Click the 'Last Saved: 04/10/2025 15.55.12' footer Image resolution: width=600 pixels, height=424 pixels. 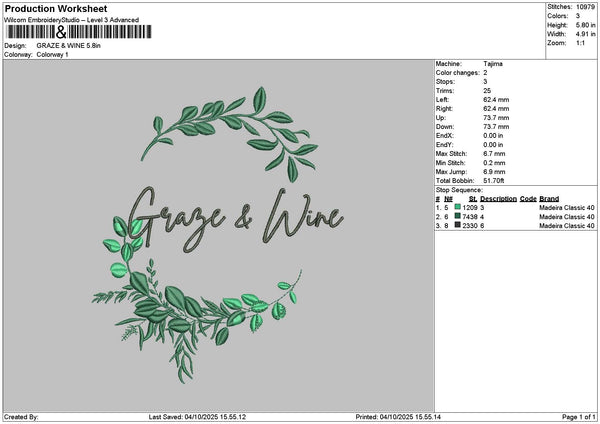(x=197, y=417)
